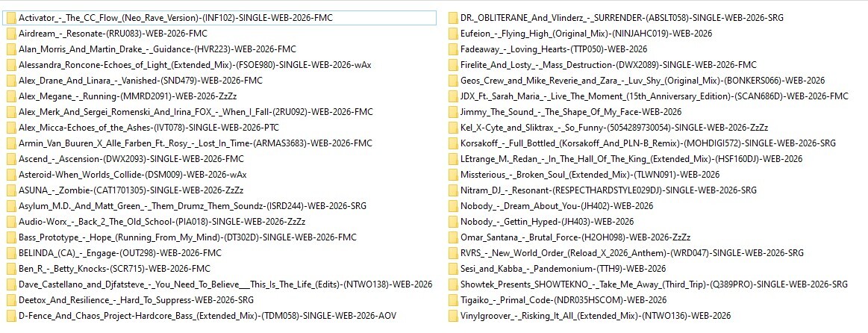The height and width of the screenshot is (333, 868).
Task: Click the folder icon next to Airdream Resonate
Action: click(x=12, y=34)
